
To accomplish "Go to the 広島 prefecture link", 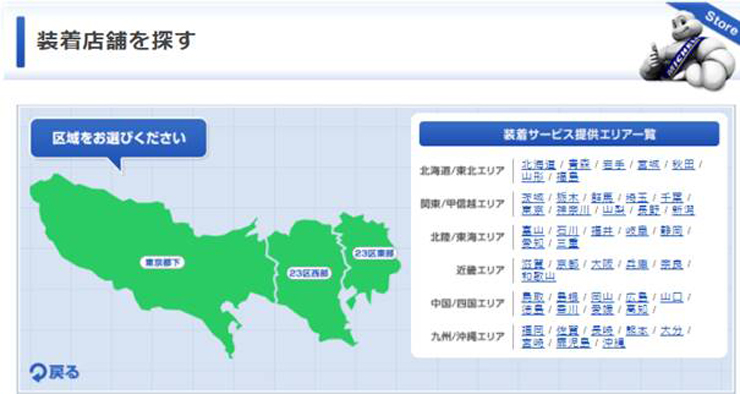I will [x=637, y=297].
